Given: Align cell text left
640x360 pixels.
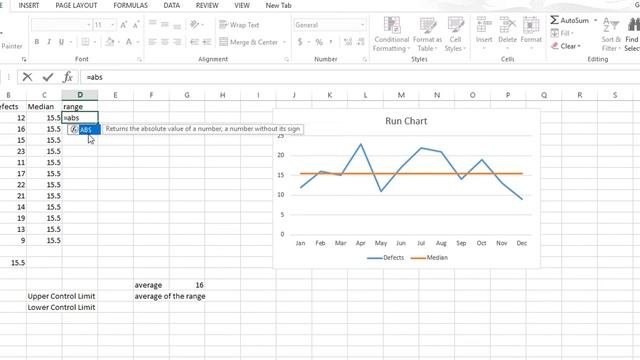Looking at the screenshot, I should [x=153, y=42].
